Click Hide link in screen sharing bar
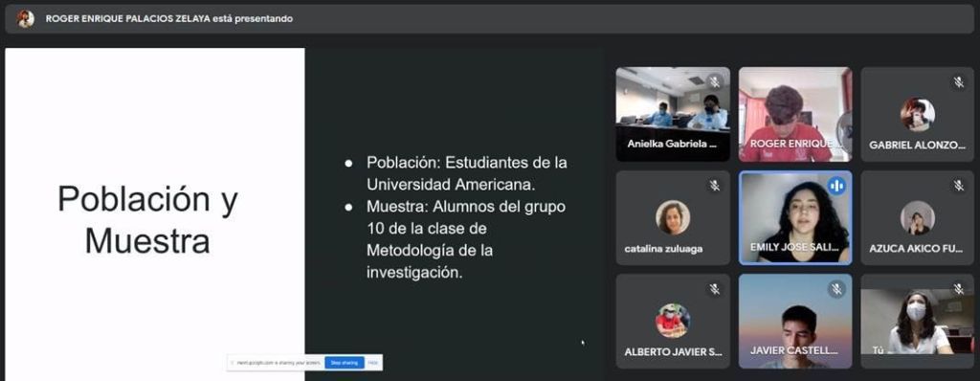 point(373,363)
